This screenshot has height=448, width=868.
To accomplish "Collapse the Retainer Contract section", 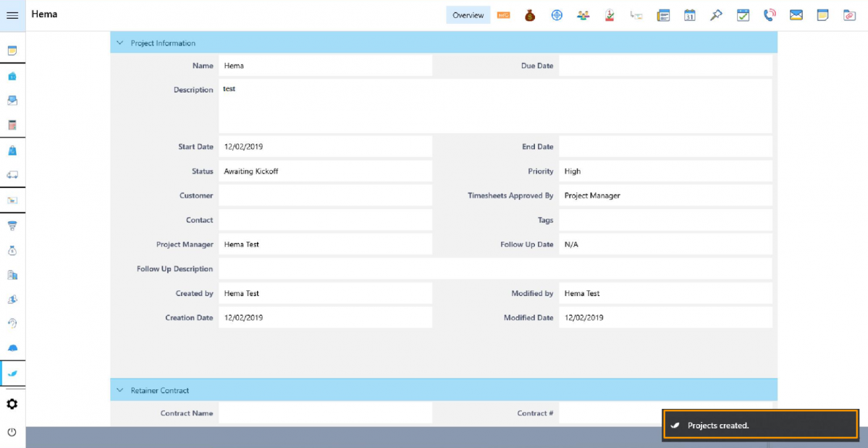I will [x=120, y=391].
